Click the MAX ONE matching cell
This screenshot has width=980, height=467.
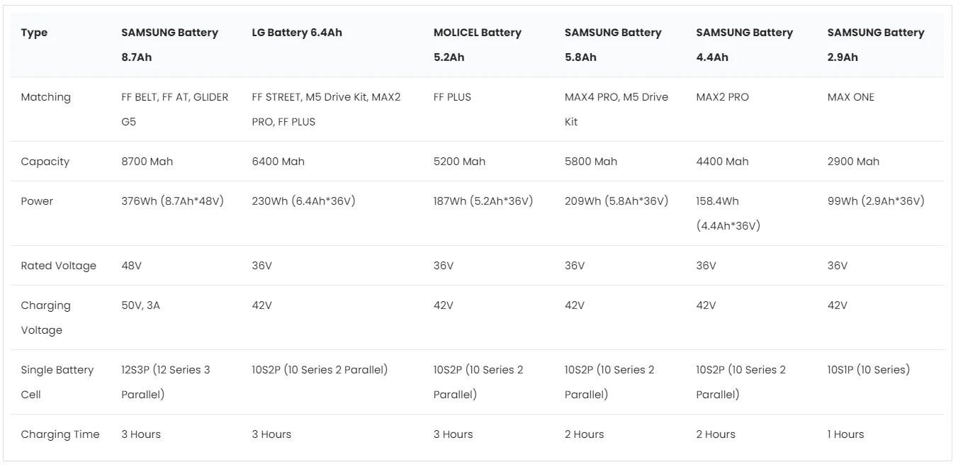850,97
